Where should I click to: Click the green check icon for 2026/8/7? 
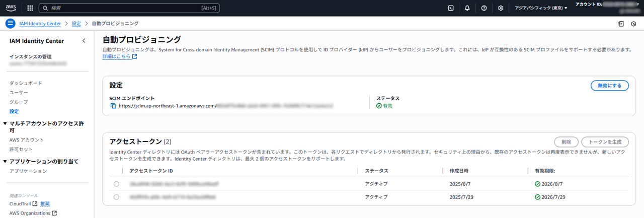(x=538, y=184)
